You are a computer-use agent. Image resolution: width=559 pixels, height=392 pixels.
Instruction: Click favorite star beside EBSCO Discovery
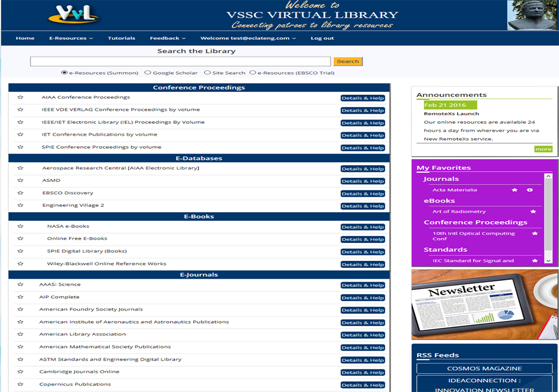[x=20, y=193]
